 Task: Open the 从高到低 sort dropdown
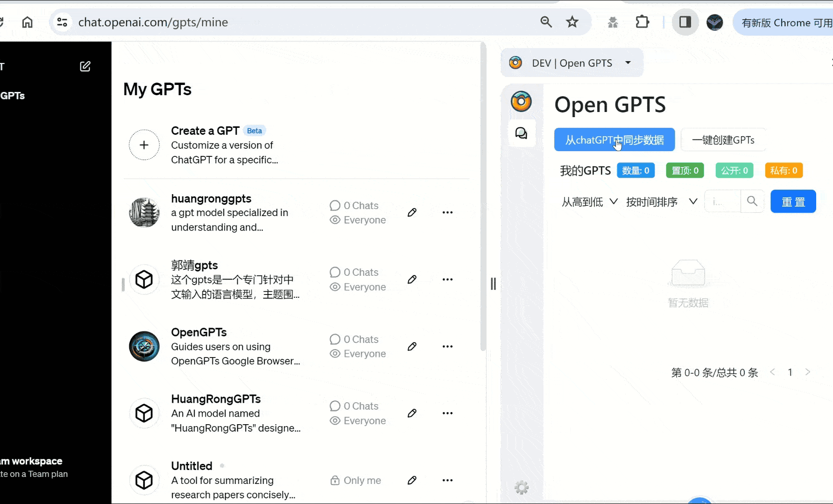pyautogui.click(x=589, y=202)
